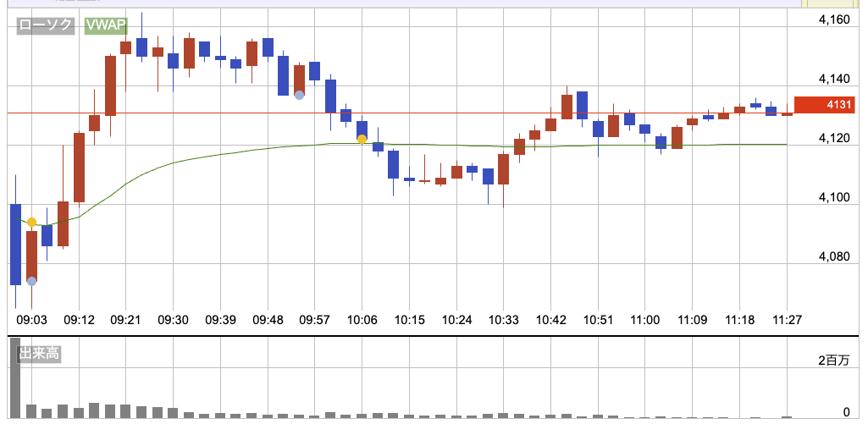Select the tallest volume bar at market open
This screenshot has width=868, height=424.
point(14,377)
